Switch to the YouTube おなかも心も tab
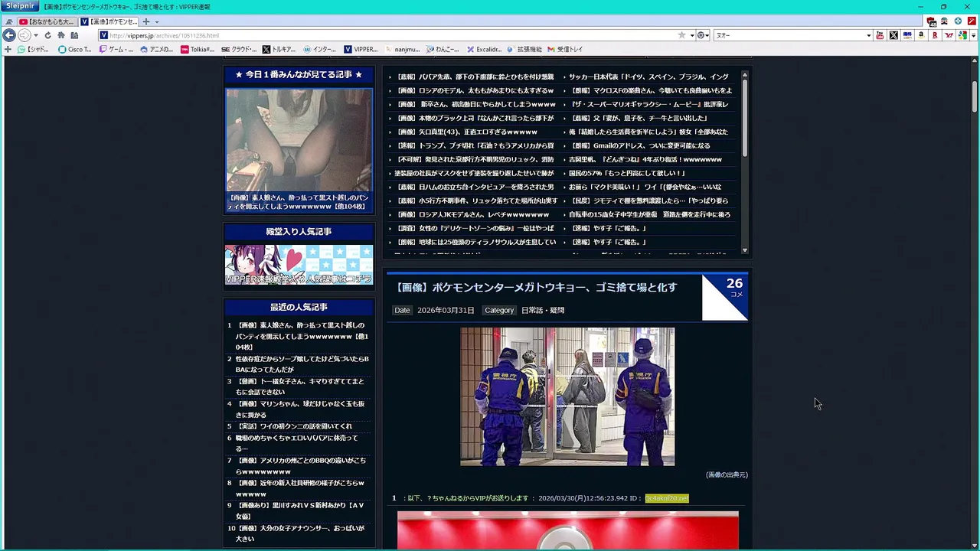Screen dimensions: 980x551 click(46, 21)
